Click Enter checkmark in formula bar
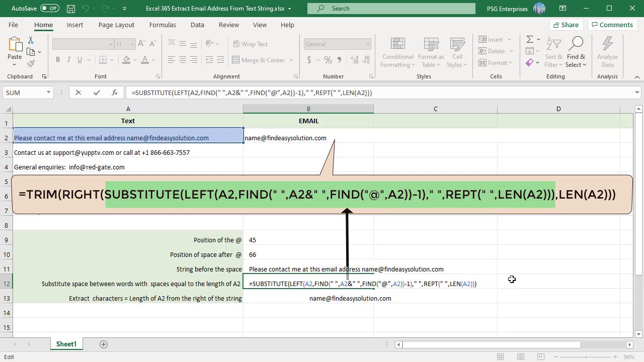 97,93
